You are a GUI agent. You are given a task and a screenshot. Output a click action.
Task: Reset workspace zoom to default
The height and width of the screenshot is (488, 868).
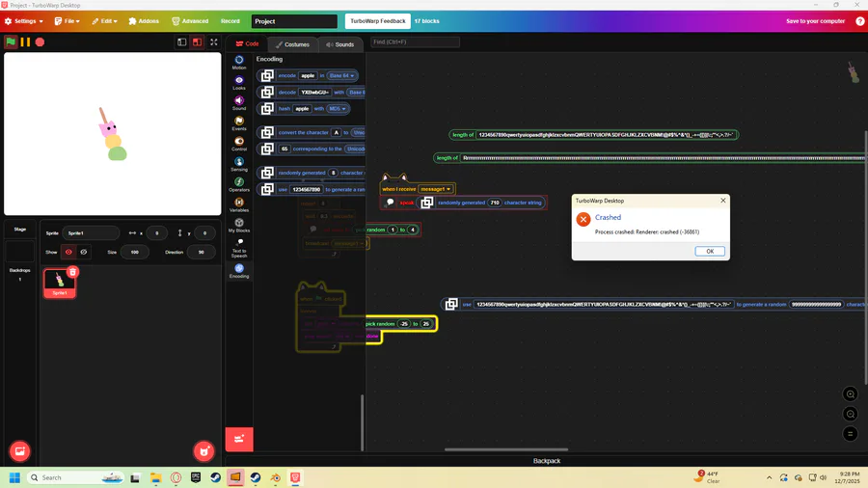coord(850,434)
